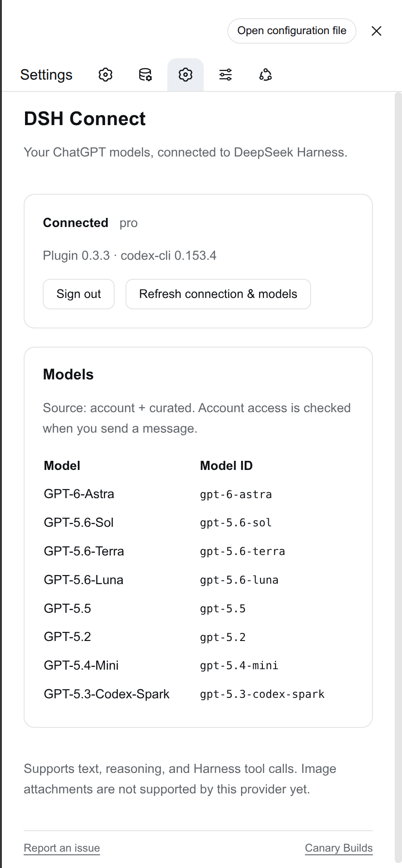Viewport: 402px width, 868px height.
Task: Sign out of DSH Connect
Action: 79,294
